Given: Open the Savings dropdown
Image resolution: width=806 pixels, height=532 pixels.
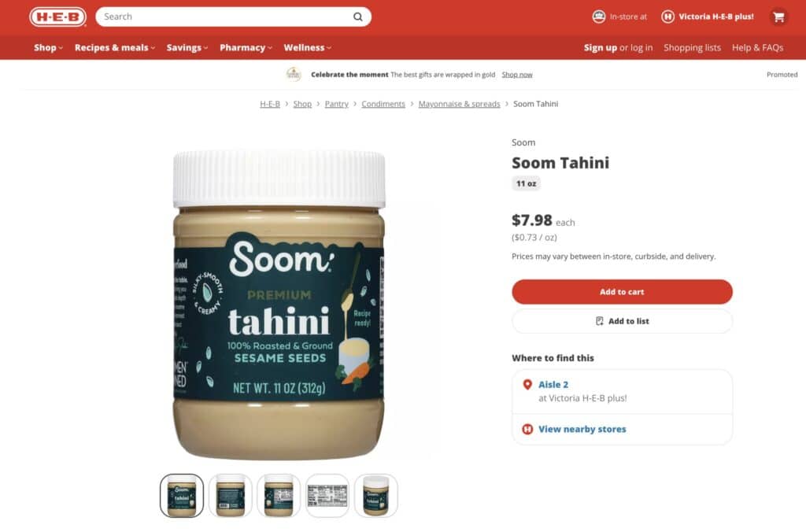Looking at the screenshot, I should point(187,47).
